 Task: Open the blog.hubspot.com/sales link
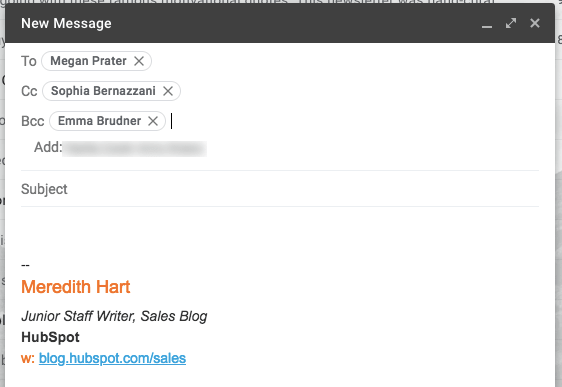[112, 358]
